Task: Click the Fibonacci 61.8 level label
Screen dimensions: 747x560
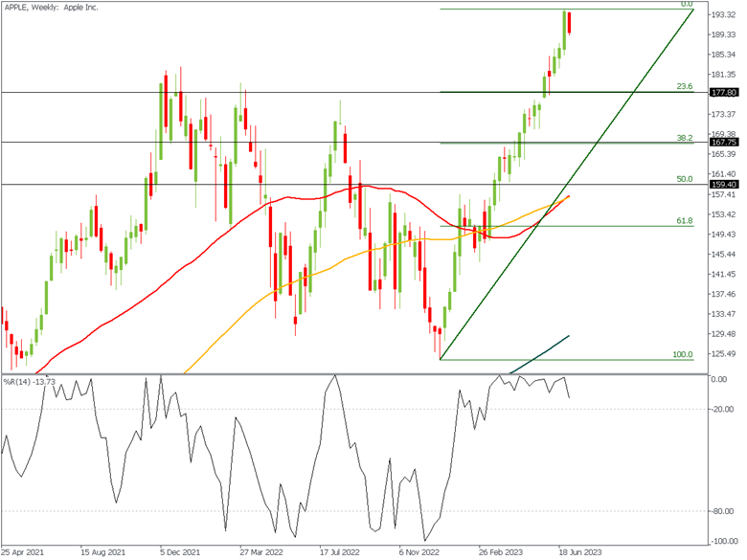Action: coord(685,221)
